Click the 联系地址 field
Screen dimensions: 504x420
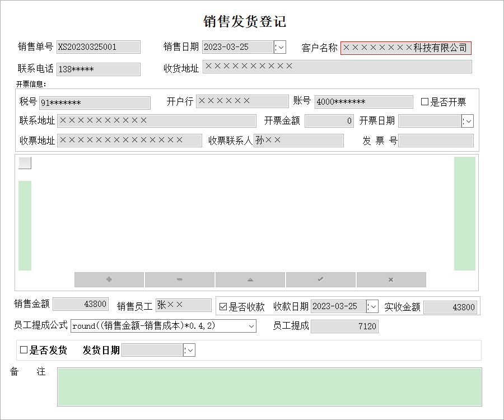157,121
